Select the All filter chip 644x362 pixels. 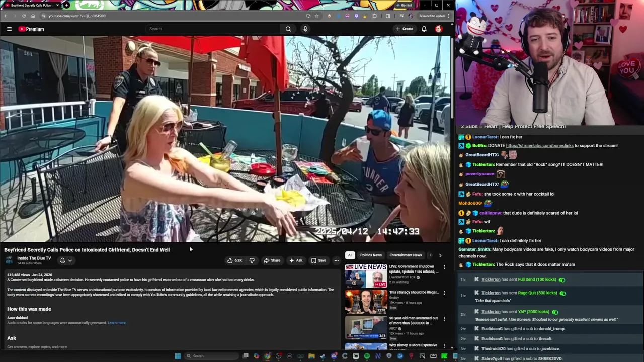pyautogui.click(x=350, y=255)
